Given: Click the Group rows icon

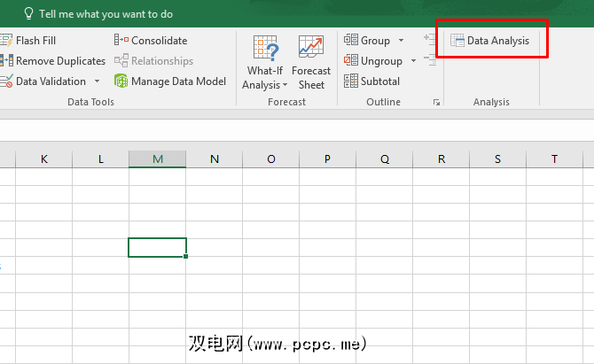Looking at the screenshot, I should [350, 41].
